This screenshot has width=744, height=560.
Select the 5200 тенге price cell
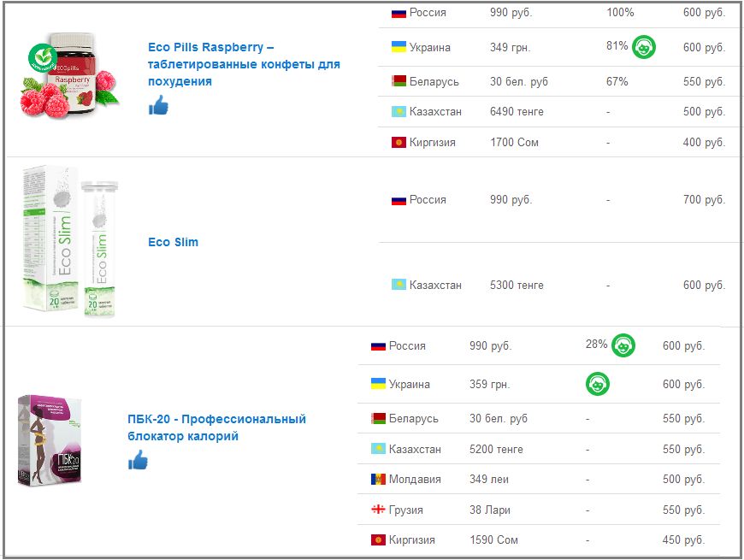pos(496,449)
